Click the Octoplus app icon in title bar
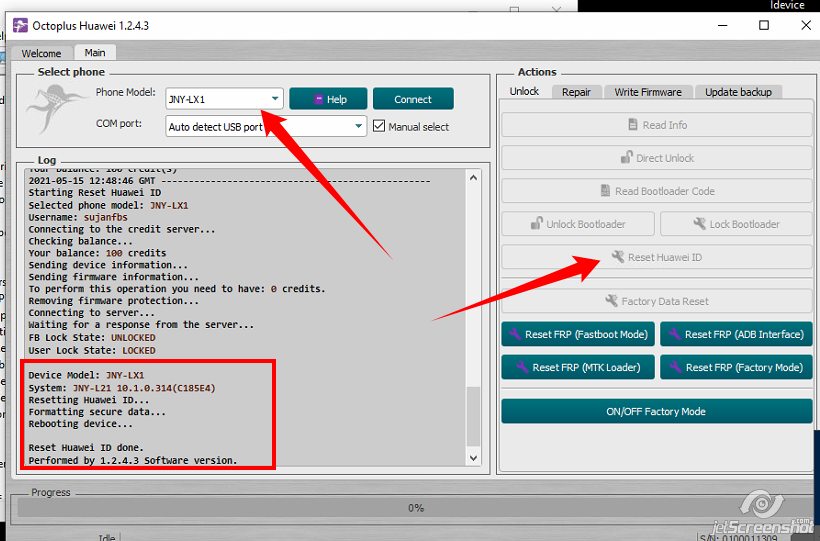The height and width of the screenshot is (541, 820). (x=20, y=26)
